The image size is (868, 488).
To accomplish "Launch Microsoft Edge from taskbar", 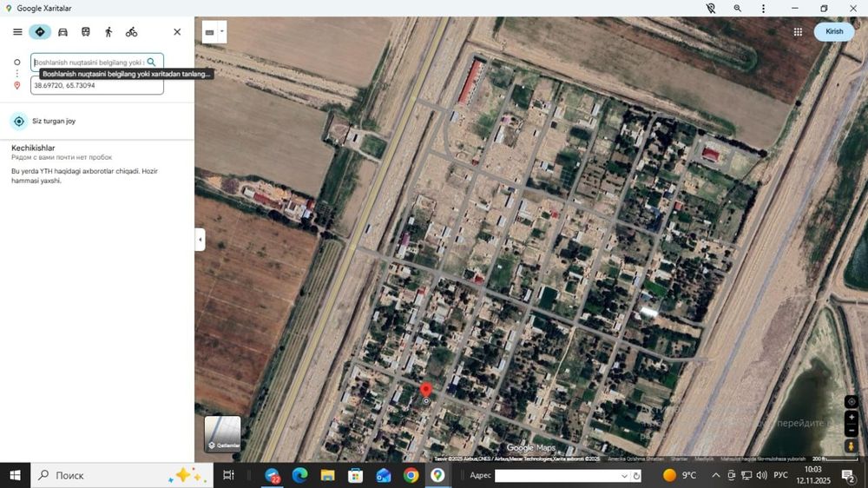I will [299, 475].
